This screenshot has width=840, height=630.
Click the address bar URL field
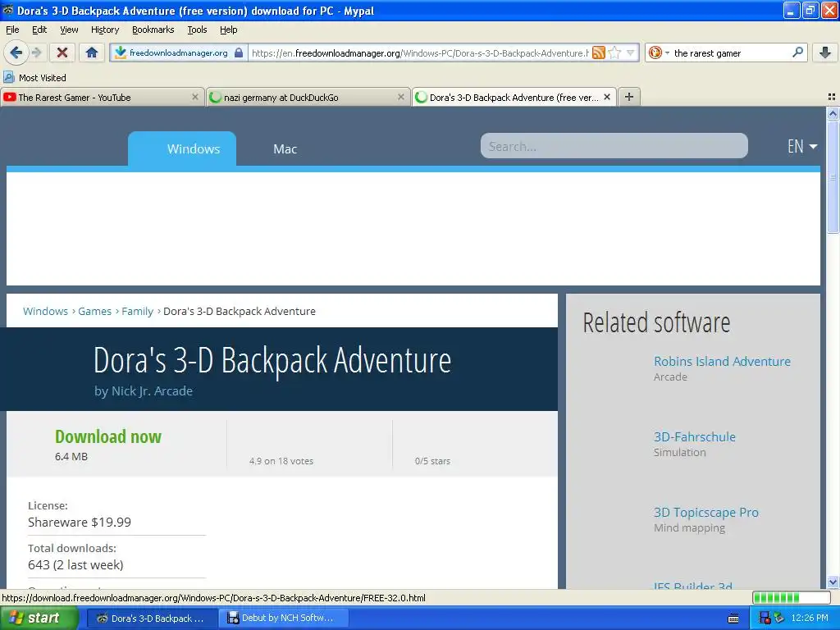pos(419,53)
